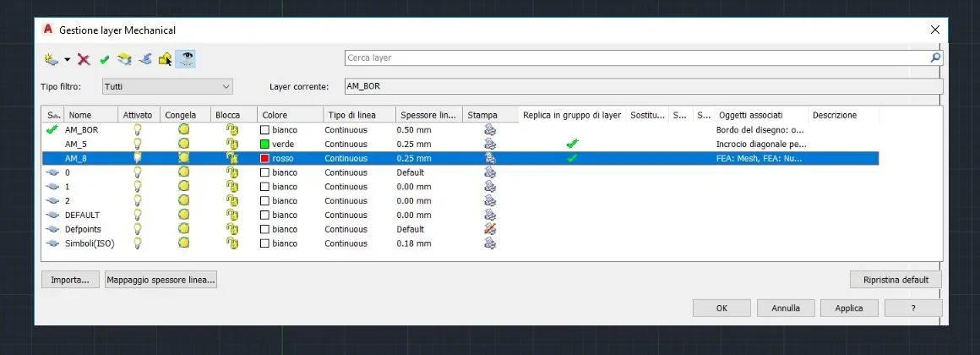Click the new layer icon in toolbar
This screenshot has width=980, height=355.
tap(52, 59)
